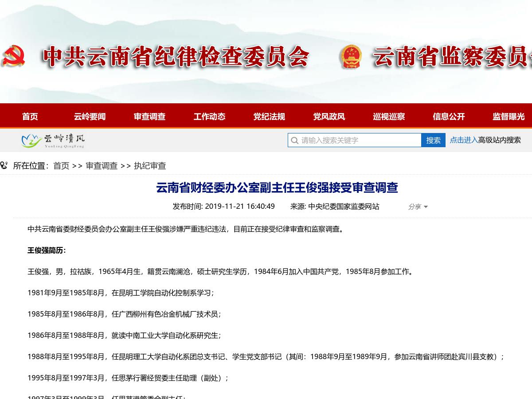
Task: Go to the 审查调查 nav section
Action: [149, 117]
